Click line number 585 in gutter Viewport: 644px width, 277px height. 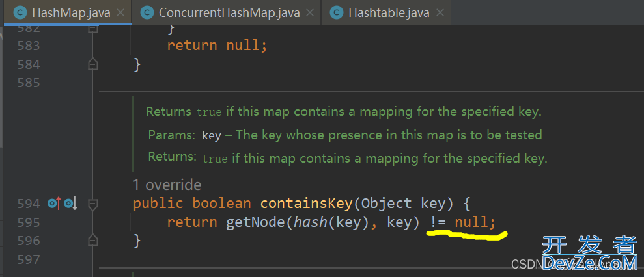(29, 83)
